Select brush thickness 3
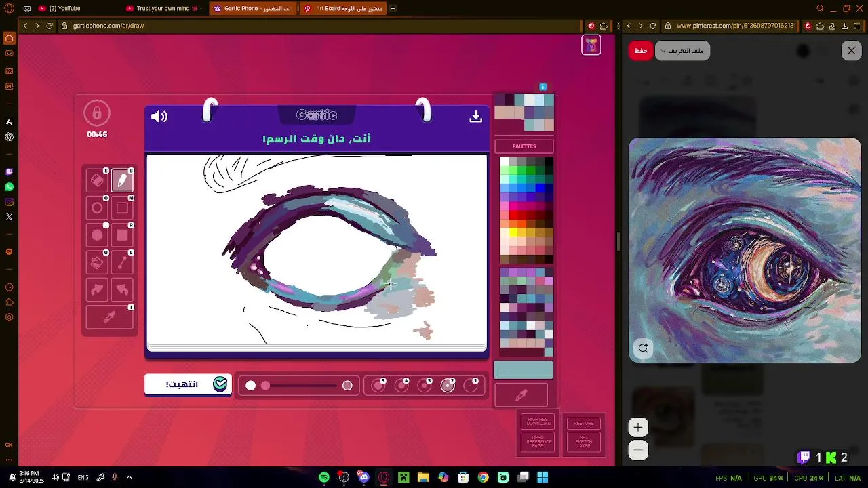This screenshot has width=868, height=488. (425, 386)
